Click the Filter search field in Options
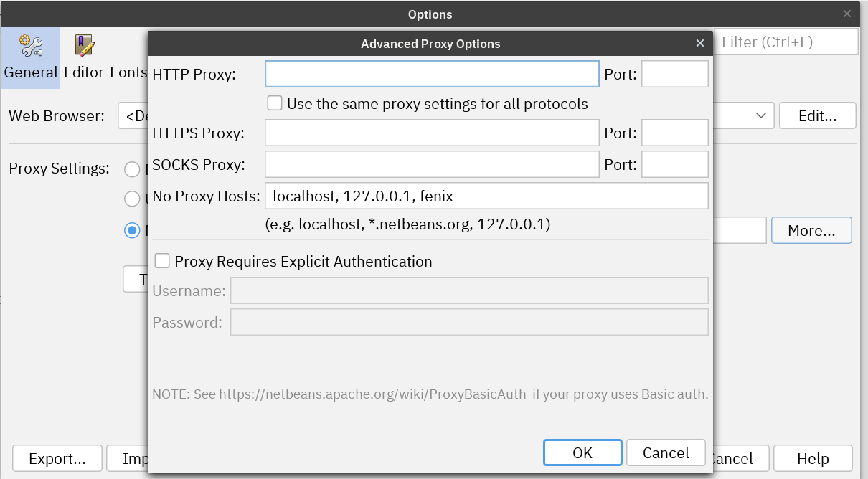The width and height of the screenshot is (868, 479). coord(787,42)
